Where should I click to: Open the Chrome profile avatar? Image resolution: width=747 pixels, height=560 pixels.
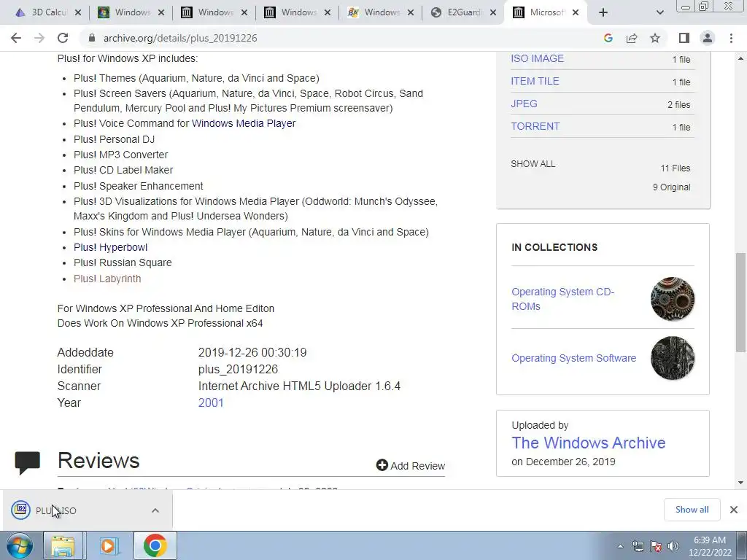point(708,38)
